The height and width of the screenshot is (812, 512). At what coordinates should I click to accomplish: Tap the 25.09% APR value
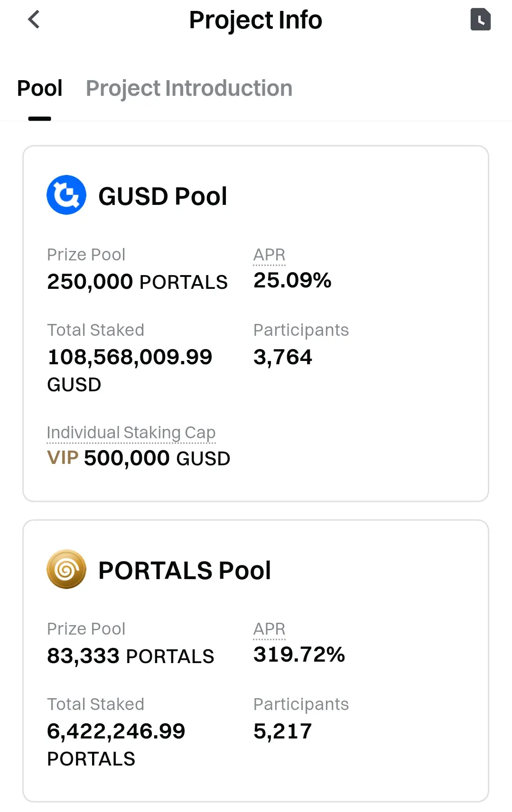[292, 280]
